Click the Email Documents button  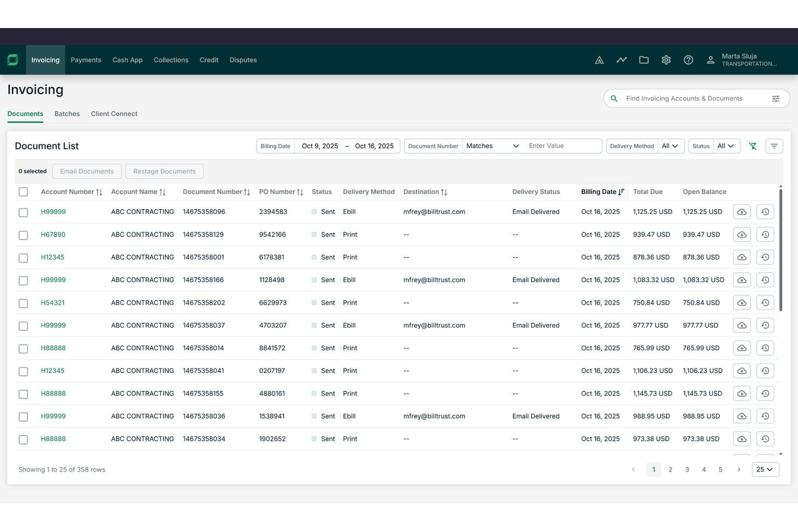[87, 171]
